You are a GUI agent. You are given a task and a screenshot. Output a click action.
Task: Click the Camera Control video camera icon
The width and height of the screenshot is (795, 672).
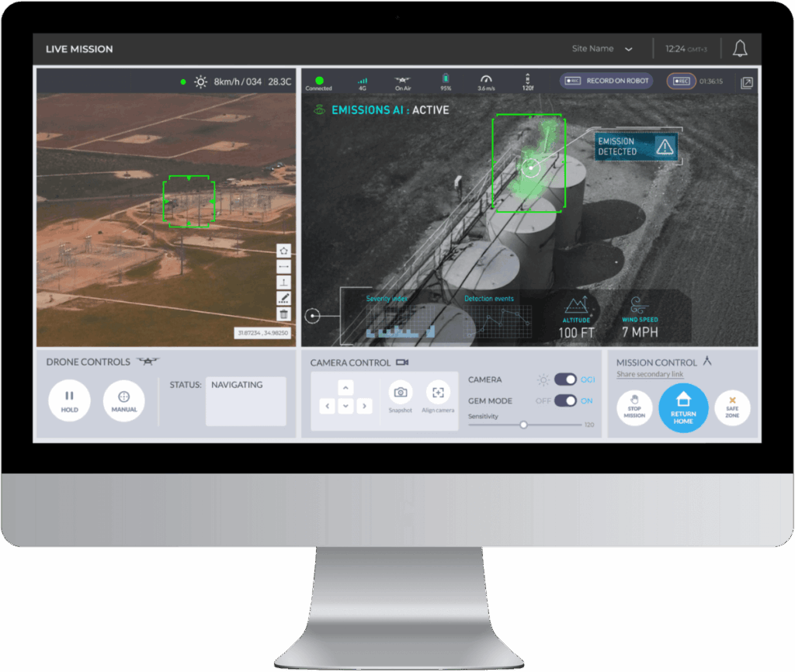pyautogui.click(x=402, y=362)
